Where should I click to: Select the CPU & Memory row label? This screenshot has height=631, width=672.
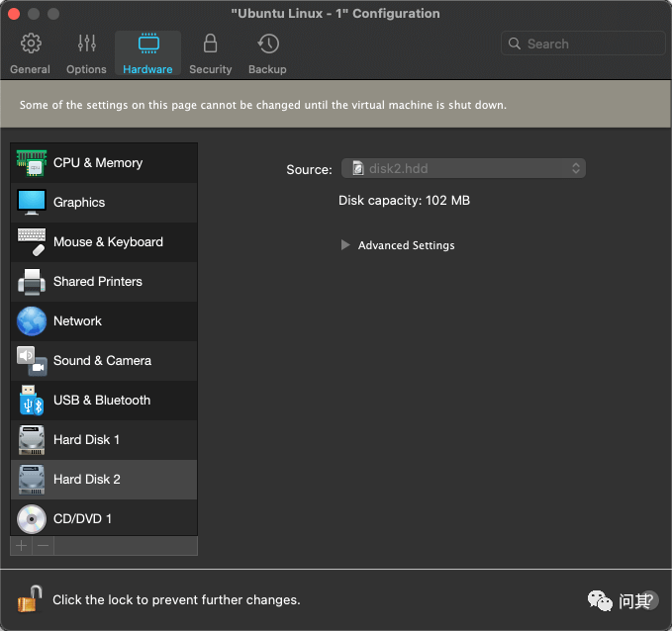click(x=98, y=163)
